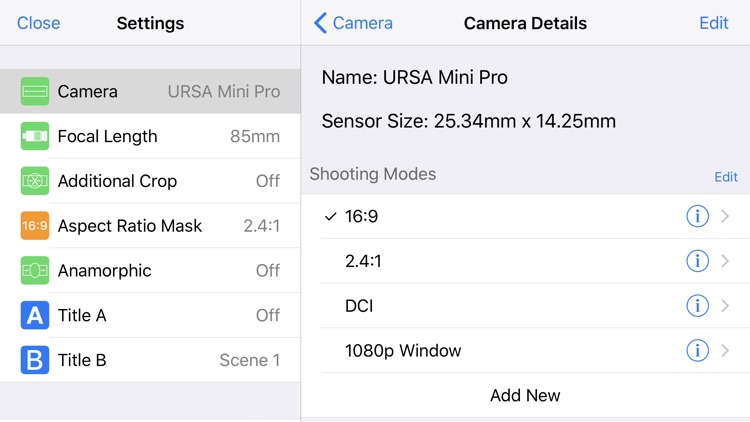750x422 pixels.
Task: Tap the Off value for Anamorphic
Action: [x=268, y=270]
